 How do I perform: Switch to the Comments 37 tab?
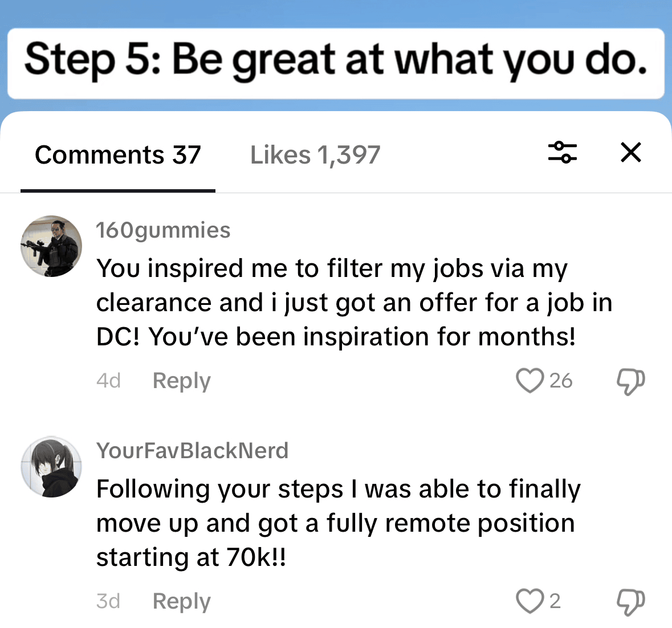pos(118,155)
